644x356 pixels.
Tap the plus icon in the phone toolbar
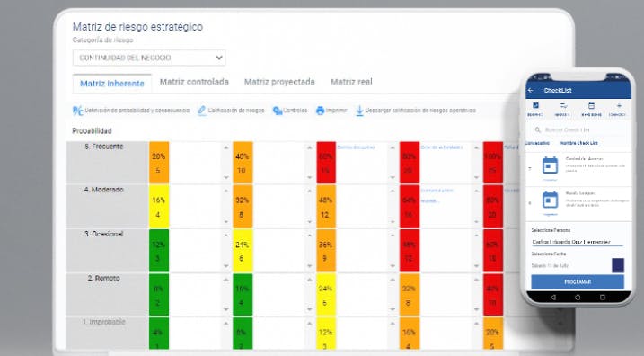(619, 106)
